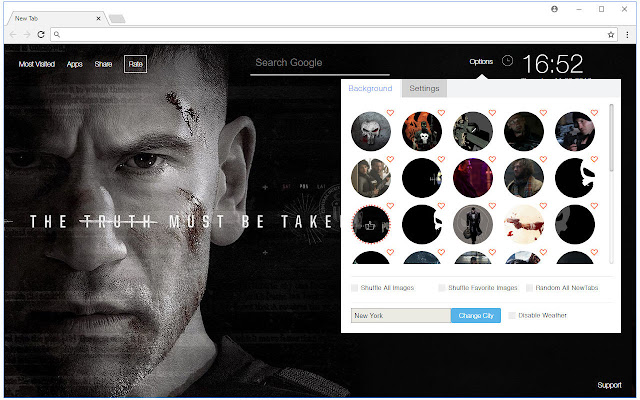Open the Support link
This screenshot has height=400, width=640.
point(609,385)
